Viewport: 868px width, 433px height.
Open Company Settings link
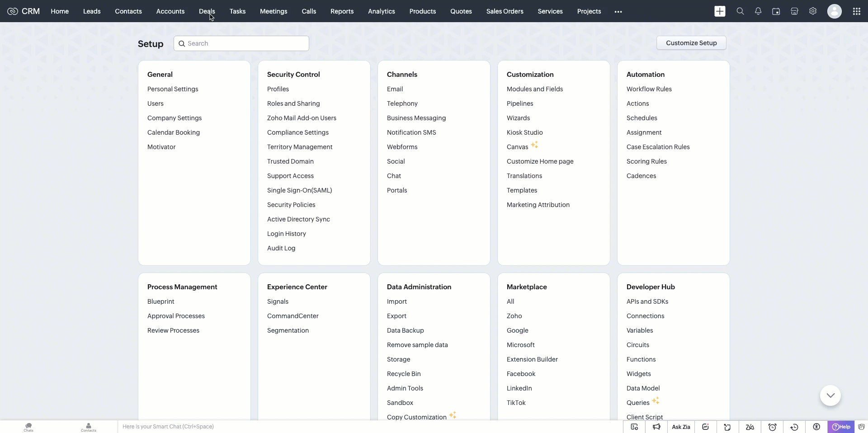coord(175,118)
